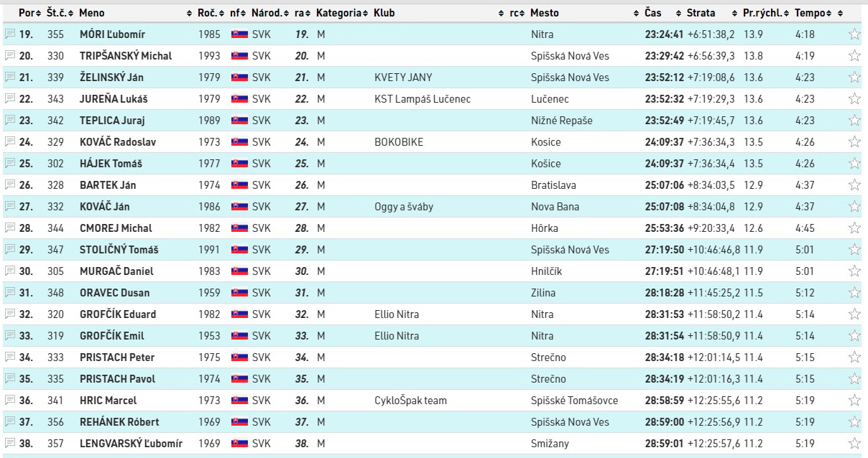This screenshot has width=868, height=458.
Task: Sort by Mesto column header
Action: point(545,13)
